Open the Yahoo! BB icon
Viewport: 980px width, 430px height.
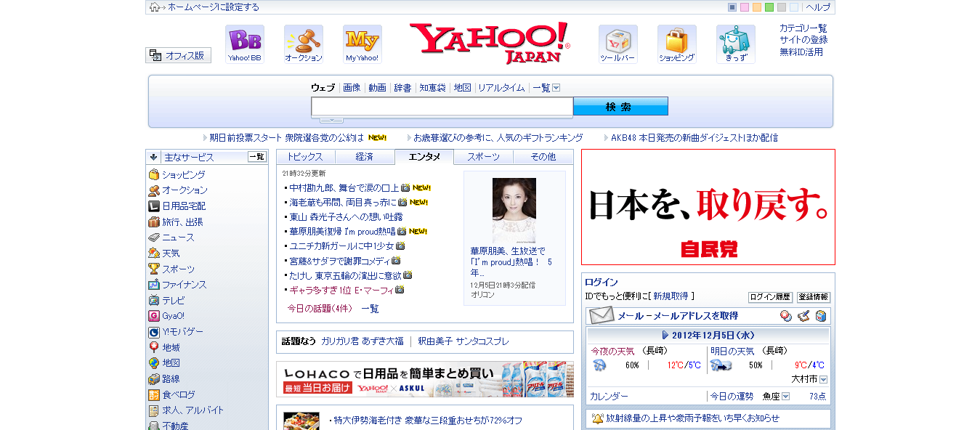pos(245,44)
